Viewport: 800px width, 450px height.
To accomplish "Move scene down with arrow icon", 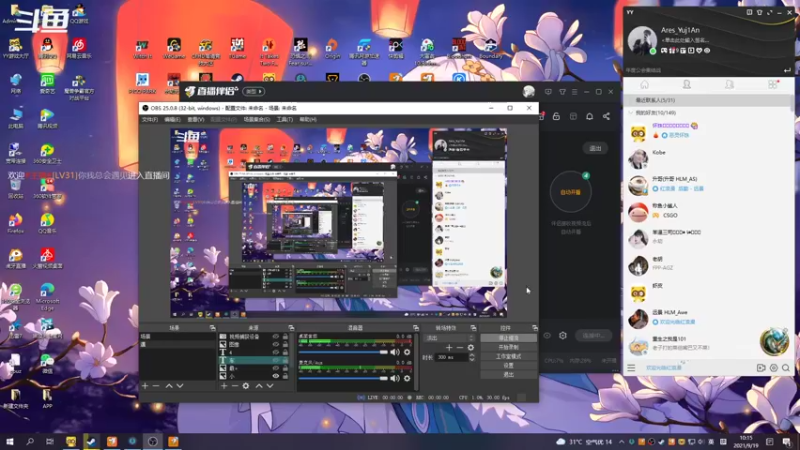I will coord(180,386).
